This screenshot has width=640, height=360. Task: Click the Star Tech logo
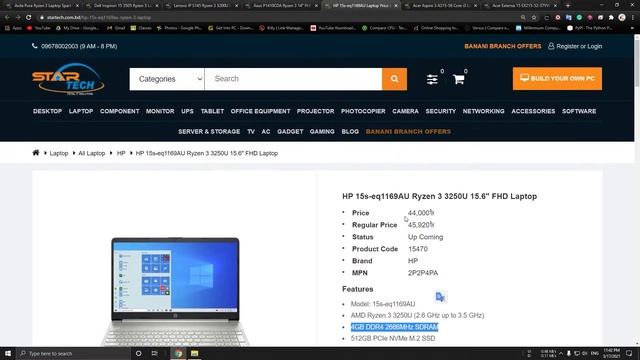tap(68, 79)
